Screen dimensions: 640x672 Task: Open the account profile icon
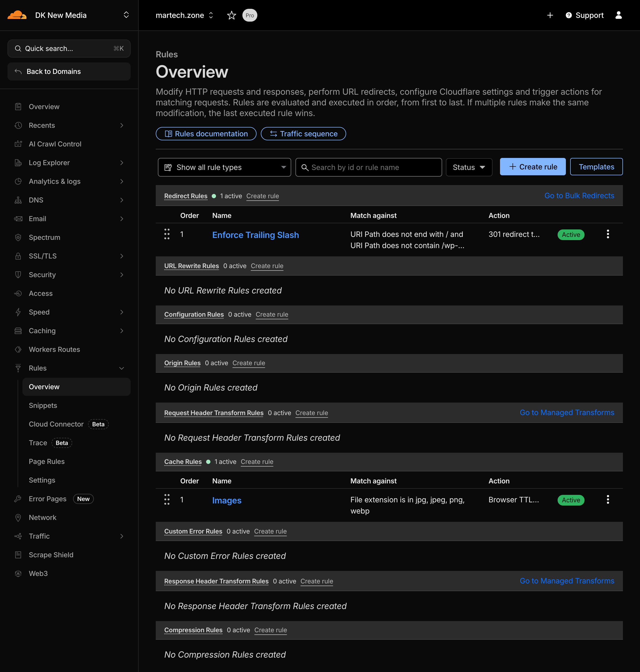click(x=618, y=15)
